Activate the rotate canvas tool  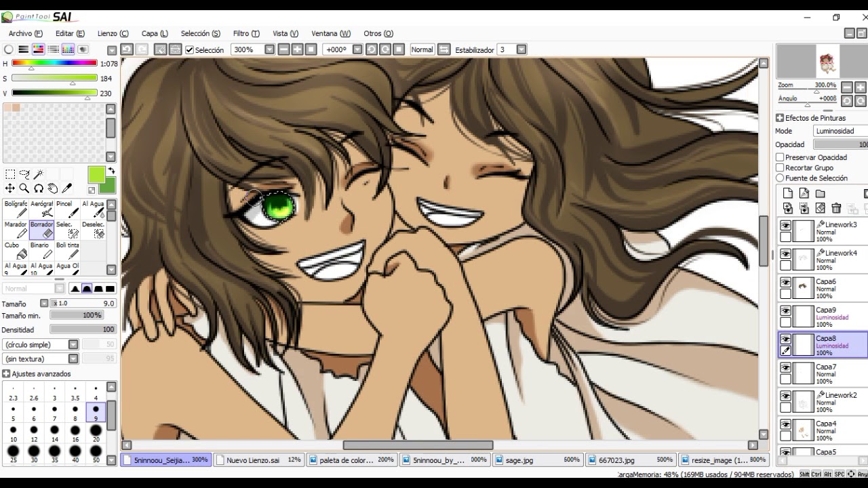39,188
